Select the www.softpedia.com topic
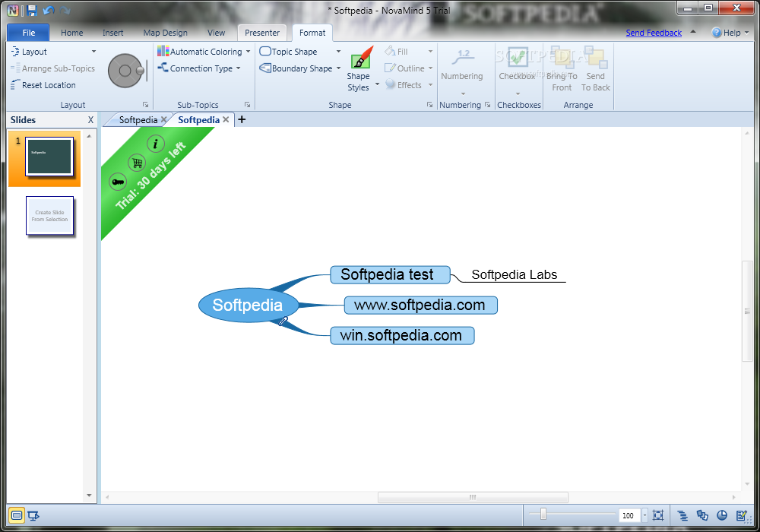Viewport: 760px width, 532px height. [x=421, y=306]
